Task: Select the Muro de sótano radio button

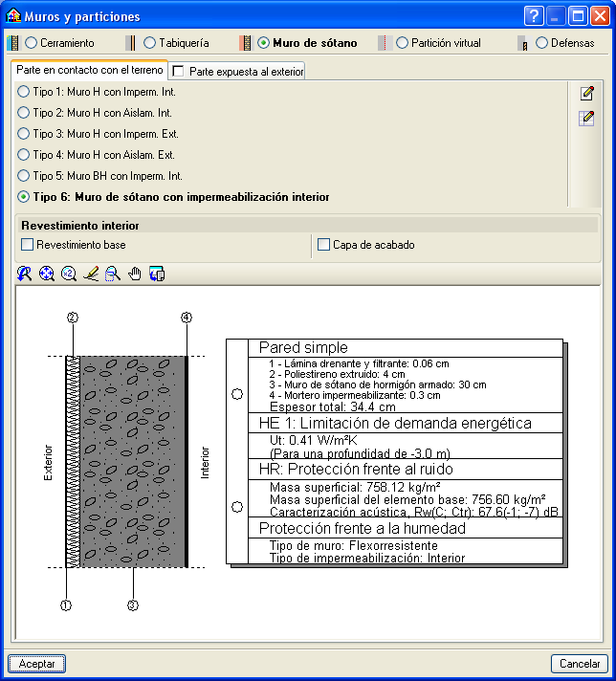Action: [263, 42]
